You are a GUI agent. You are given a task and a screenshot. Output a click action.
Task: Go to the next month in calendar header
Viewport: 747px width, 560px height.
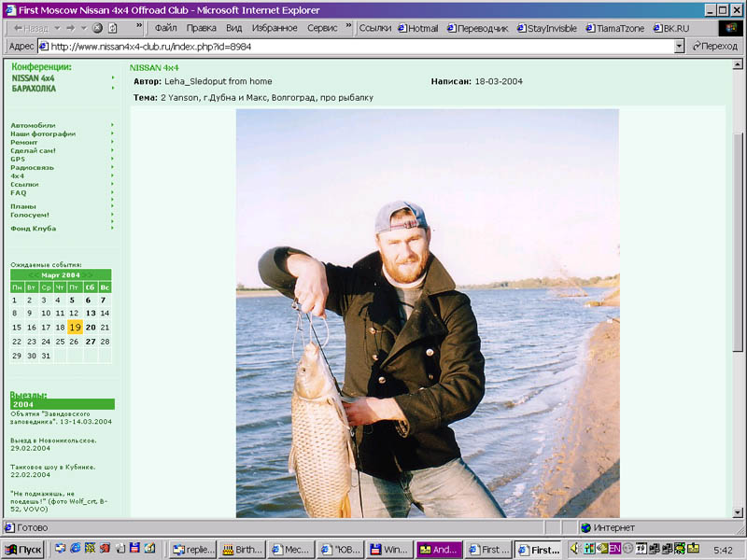click(x=88, y=275)
